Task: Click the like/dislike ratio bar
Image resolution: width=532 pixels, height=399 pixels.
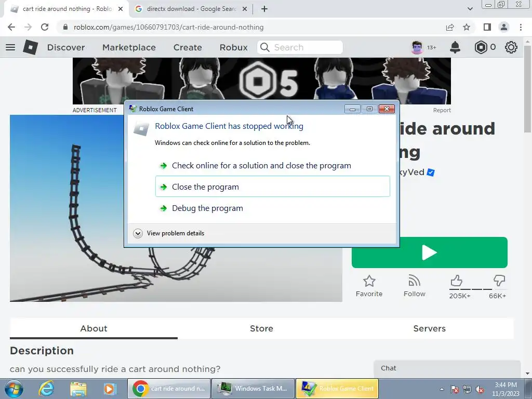Action: [477, 289]
